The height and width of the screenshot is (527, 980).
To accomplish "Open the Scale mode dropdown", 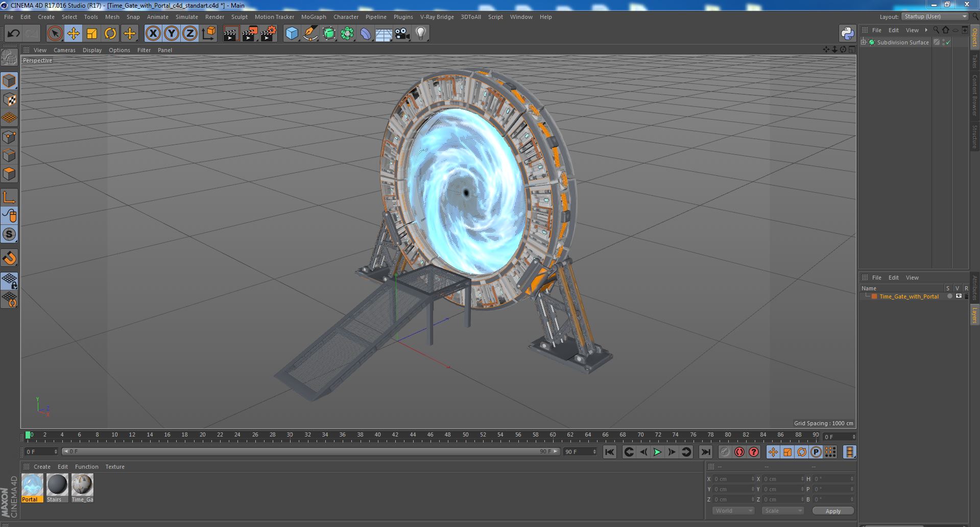I will tap(782, 511).
